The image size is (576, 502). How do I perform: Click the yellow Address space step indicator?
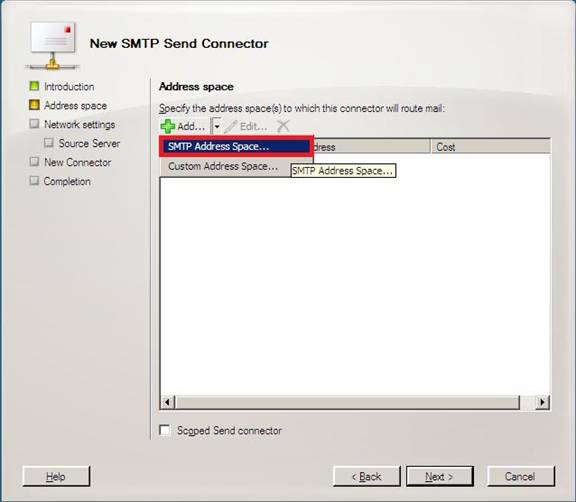tap(34, 105)
